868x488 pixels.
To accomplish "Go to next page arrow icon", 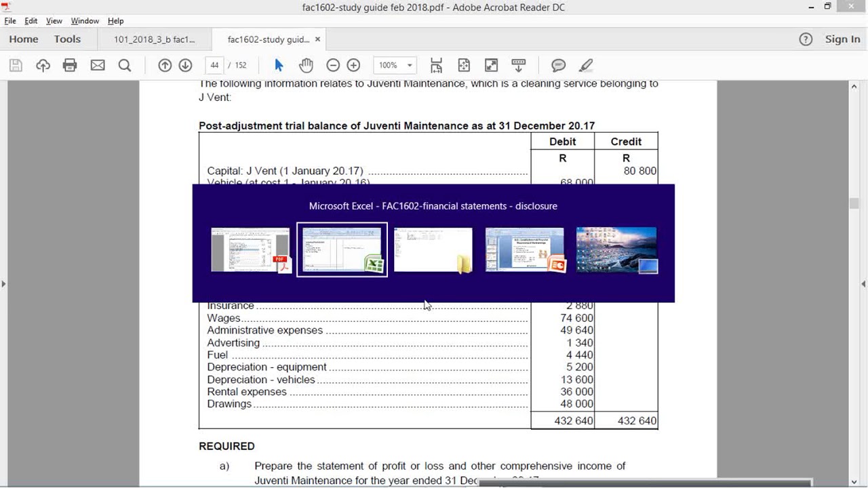I will tap(185, 65).
